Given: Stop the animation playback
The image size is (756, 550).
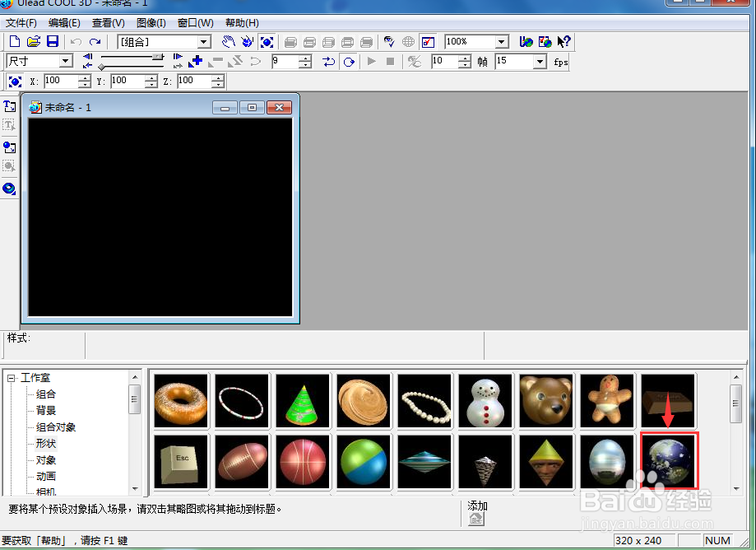Looking at the screenshot, I should click(x=391, y=61).
